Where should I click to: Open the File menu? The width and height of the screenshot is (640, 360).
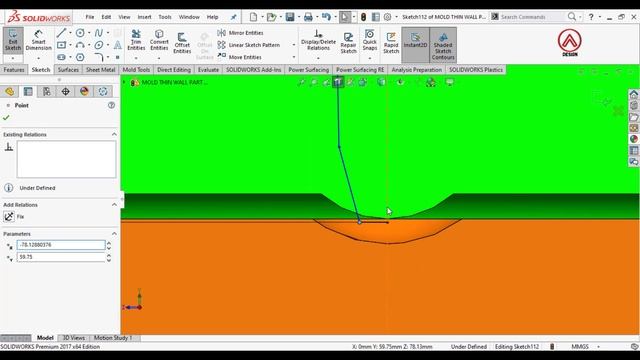[90, 17]
